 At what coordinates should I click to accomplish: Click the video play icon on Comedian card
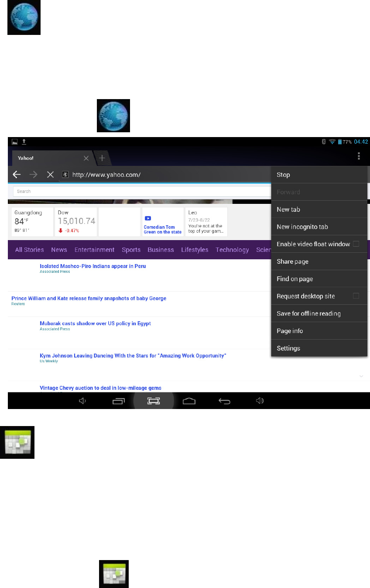pyautogui.click(x=148, y=218)
